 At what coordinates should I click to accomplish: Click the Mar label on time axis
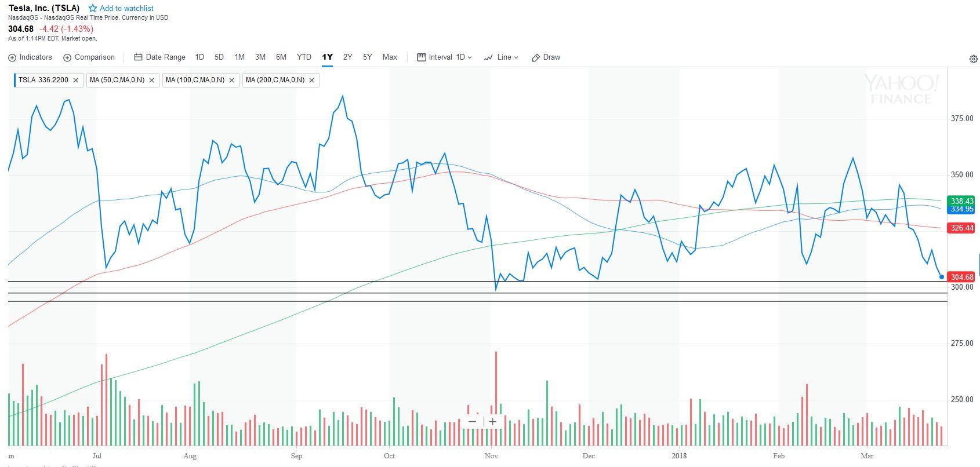coord(867,456)
